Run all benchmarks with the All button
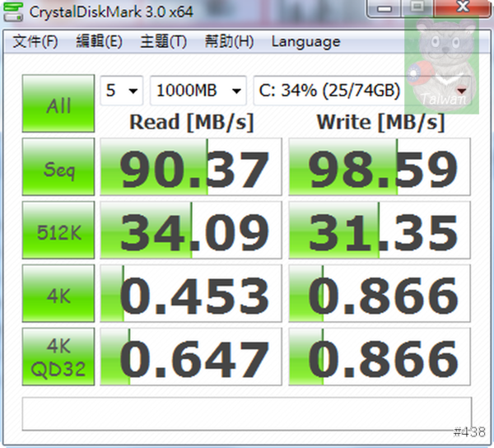 pos(58,103)
